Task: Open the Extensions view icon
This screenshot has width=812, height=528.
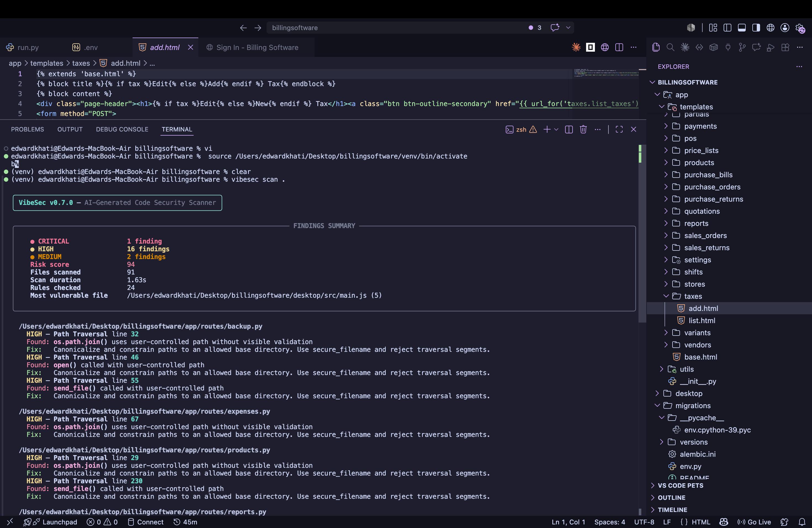Action: click(785, 47)
